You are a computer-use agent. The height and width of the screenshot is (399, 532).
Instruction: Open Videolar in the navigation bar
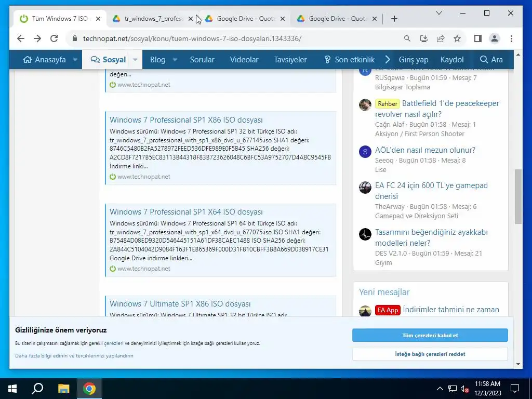point(244,60)
